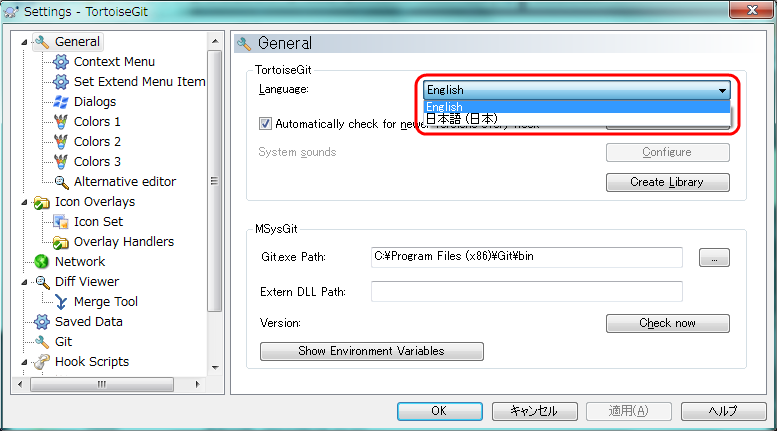Click Show Environment Variables button

372,351
